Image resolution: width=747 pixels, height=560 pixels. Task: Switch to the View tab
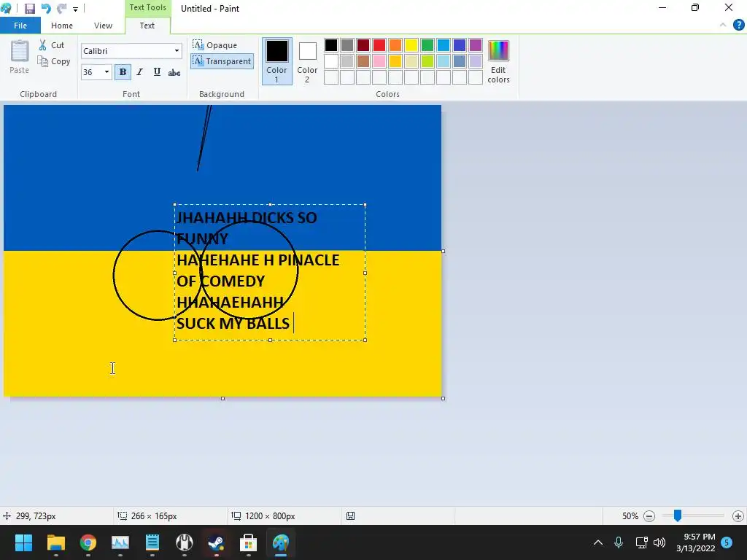click(103, 26)
